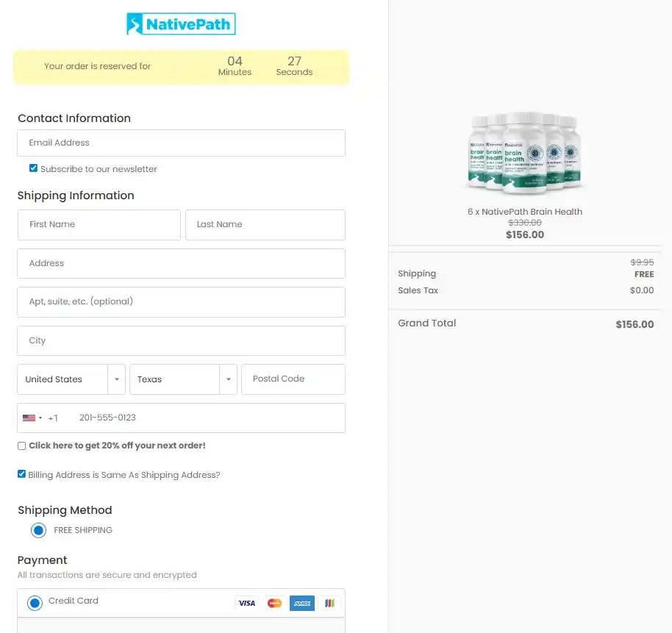
Task: Select the FREE SHIPPING option
Action: (x=38, y=530)
